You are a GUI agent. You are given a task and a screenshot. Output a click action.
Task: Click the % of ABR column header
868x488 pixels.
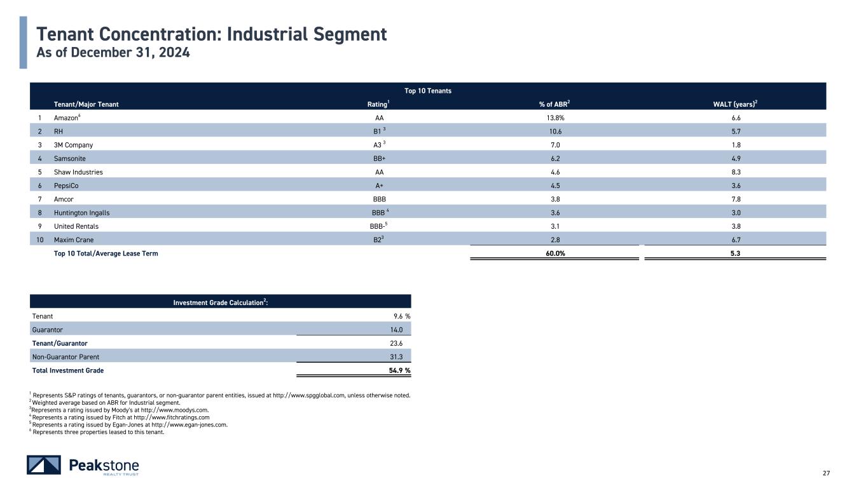click(x=553, y=104)
